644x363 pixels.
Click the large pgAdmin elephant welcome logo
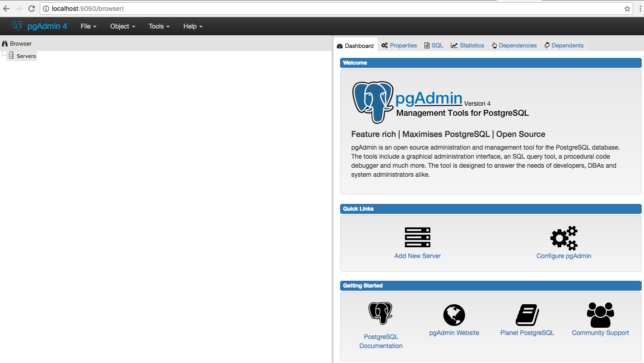373,102
